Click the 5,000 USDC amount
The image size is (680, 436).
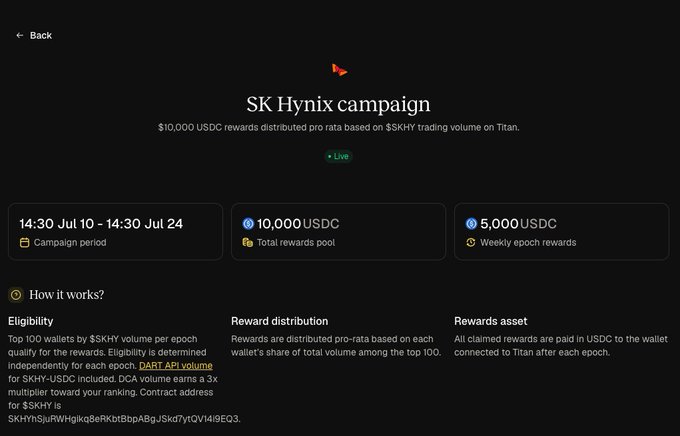(x=518, y=224)
